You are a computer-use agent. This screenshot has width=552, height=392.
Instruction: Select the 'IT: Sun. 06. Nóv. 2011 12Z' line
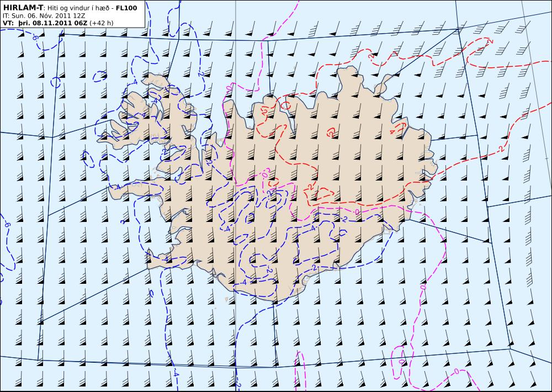tap(44, 16)
